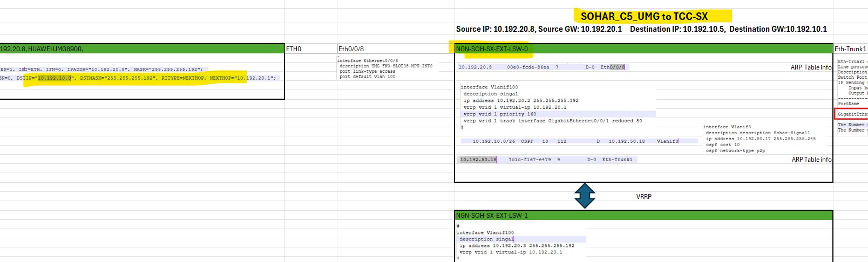Select the green NGN-SOH-SX-EXT-LSW-0 header cell
The width and height of the screenshot is (868, 262).
pos(643,49)
